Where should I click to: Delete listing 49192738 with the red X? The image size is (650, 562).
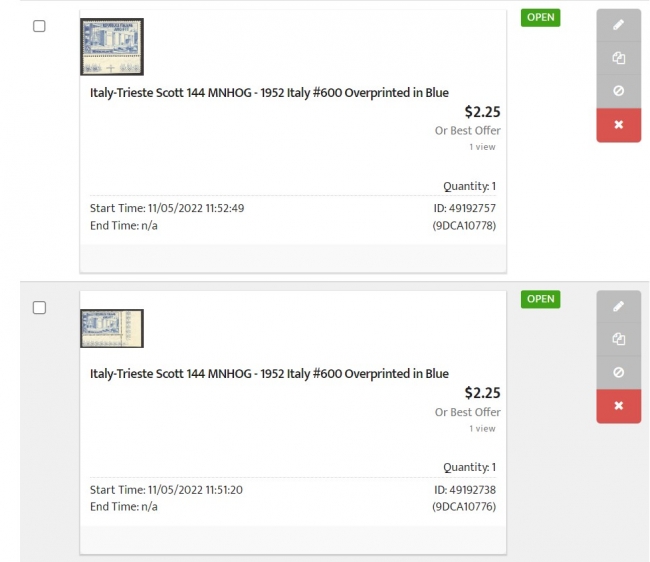[x=618, y=406]
